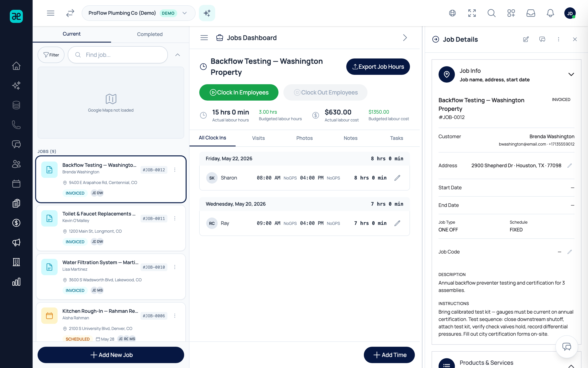
Task: Click Add New Job button
Action: tap(111, 355)
